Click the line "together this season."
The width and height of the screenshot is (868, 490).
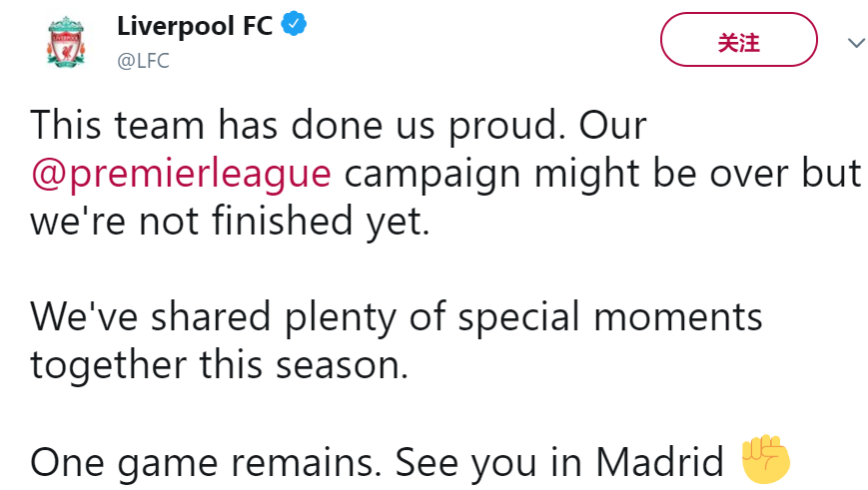coord(219,365)
